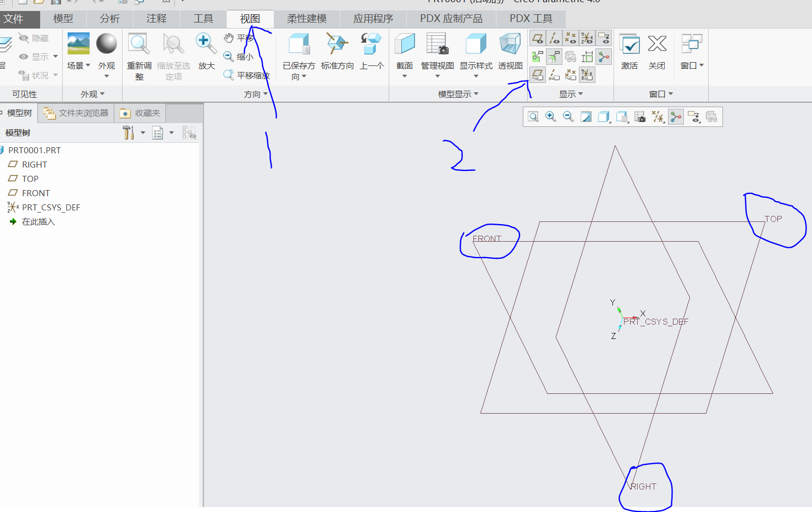Click the 平移缩放 pan zoom button
Screen dimensions: 812x512
pos(247,75)
